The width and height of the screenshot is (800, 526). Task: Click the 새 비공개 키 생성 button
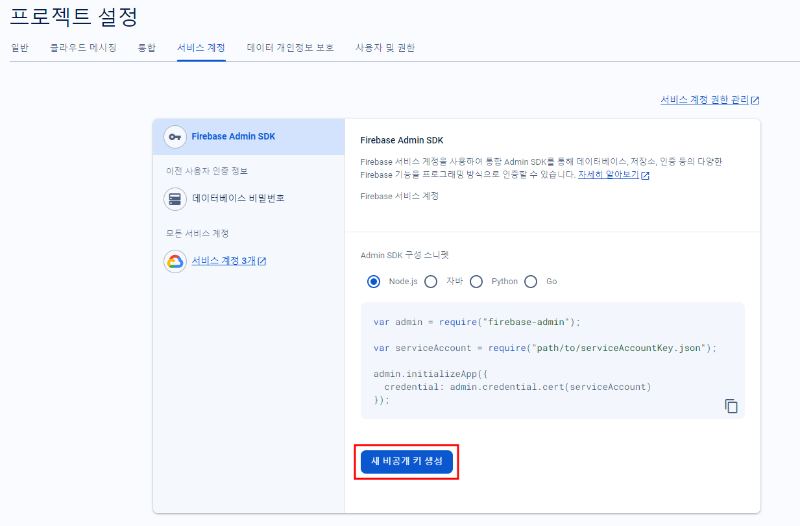[407, 462]
